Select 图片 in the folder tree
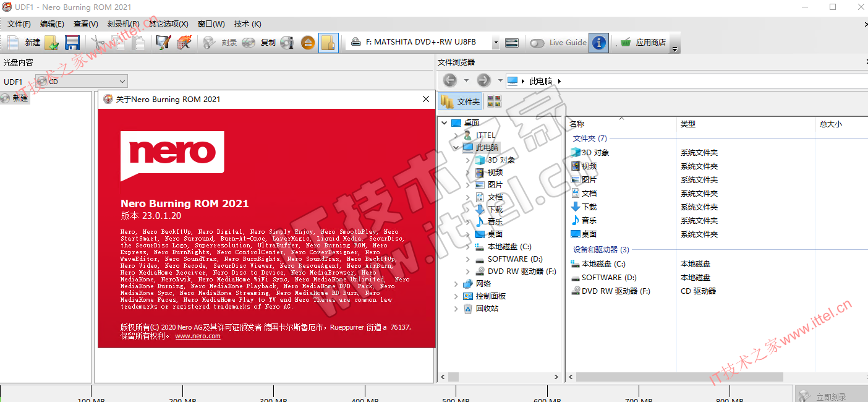This screenshot has height=402, width=868. [495, 185]
